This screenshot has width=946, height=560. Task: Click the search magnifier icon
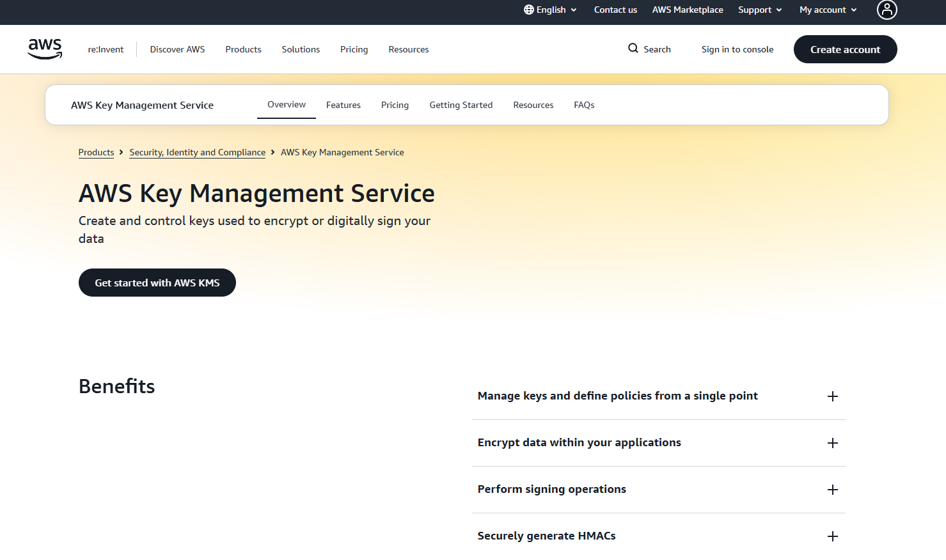point(633,49)
